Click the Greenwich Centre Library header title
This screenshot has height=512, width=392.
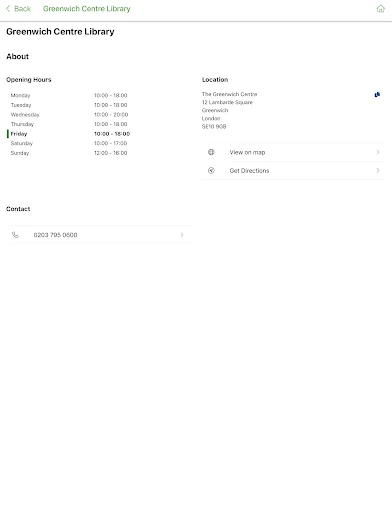[87, 9]
